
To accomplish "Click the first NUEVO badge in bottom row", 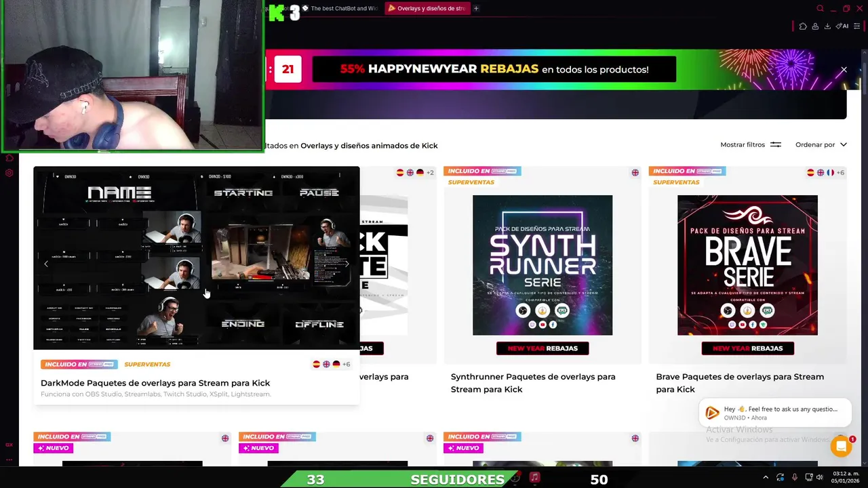I will (52, 448).
